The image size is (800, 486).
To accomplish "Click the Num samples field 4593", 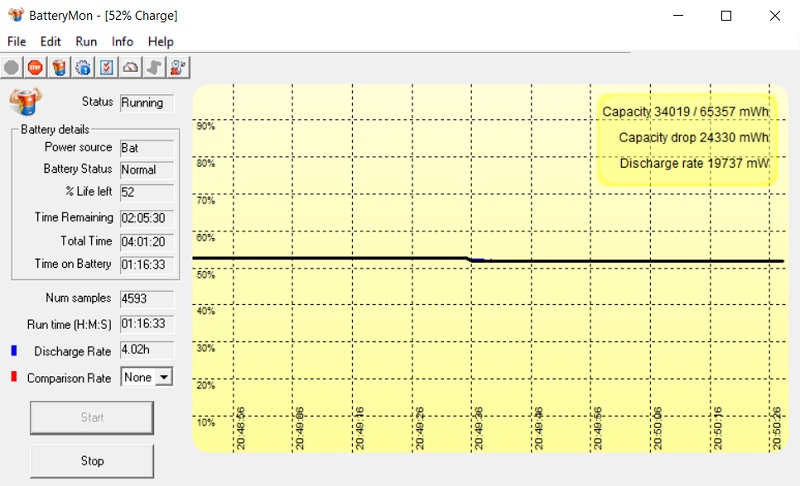I will tap(147, 299).
